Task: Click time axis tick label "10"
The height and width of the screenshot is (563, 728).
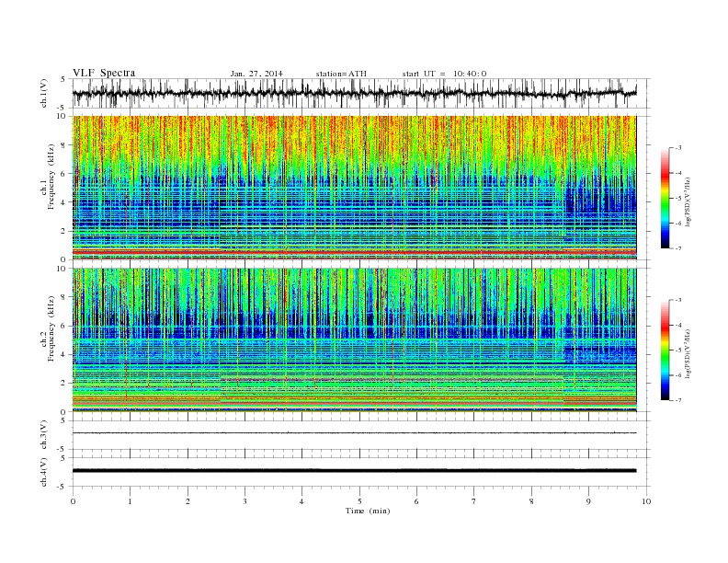Action: (x=646, y=501)
